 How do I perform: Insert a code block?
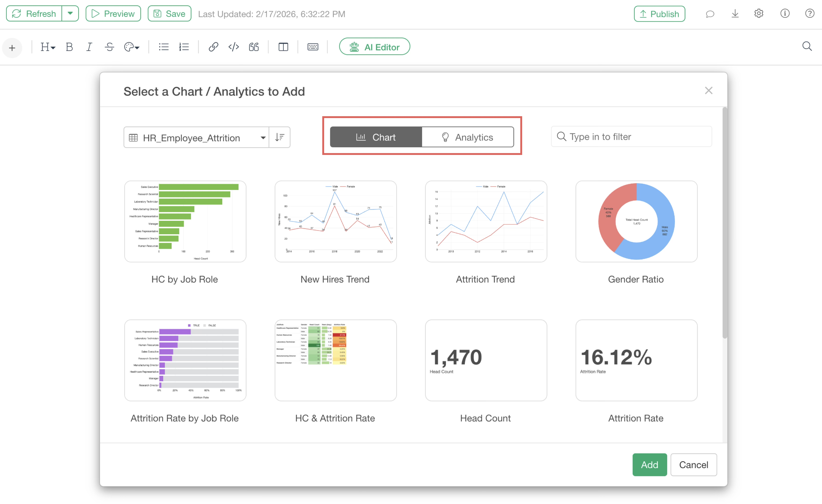(234, 47)
